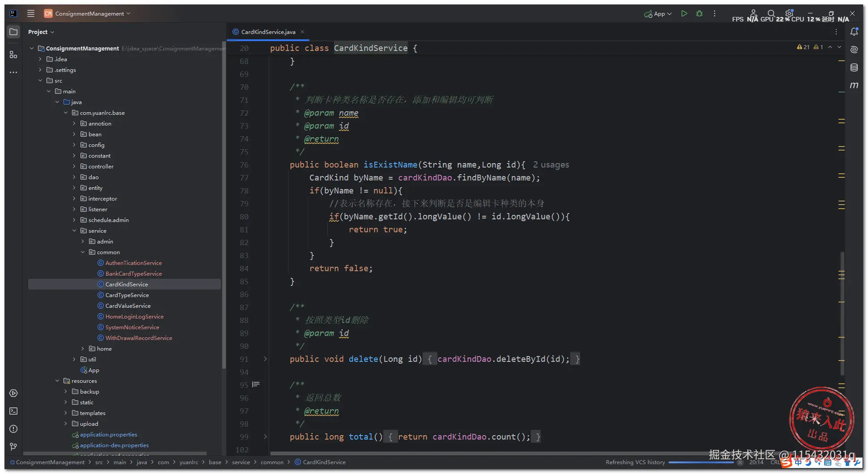Click the 2 usages inlay hint

(551, 164)
